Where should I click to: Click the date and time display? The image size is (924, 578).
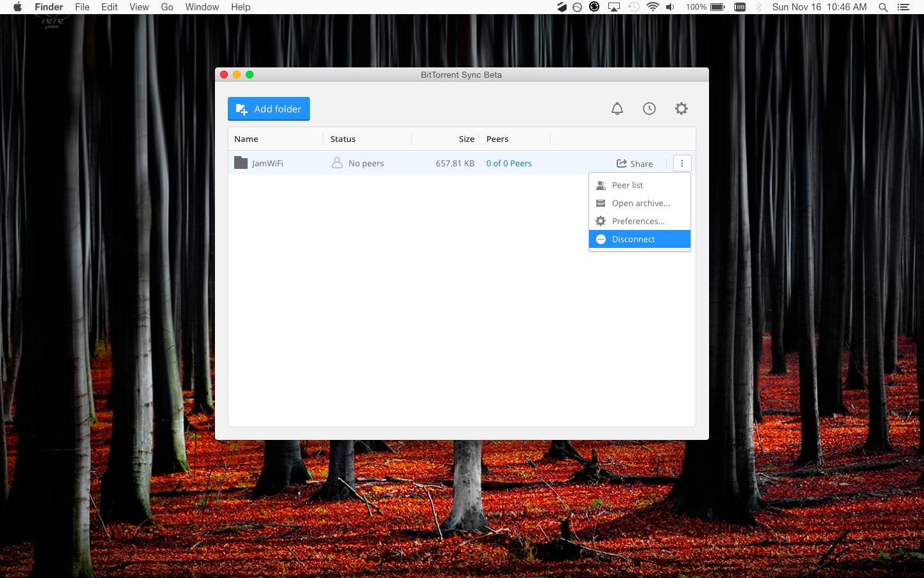pyautogui.click(x=819, y=7)
